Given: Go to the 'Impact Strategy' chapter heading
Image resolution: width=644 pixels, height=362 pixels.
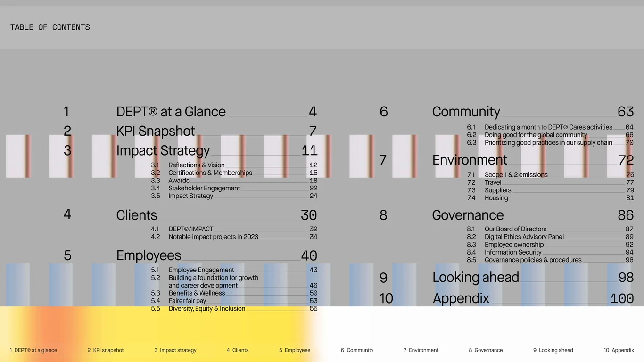Looking at the screenshot, I should 163,150.
